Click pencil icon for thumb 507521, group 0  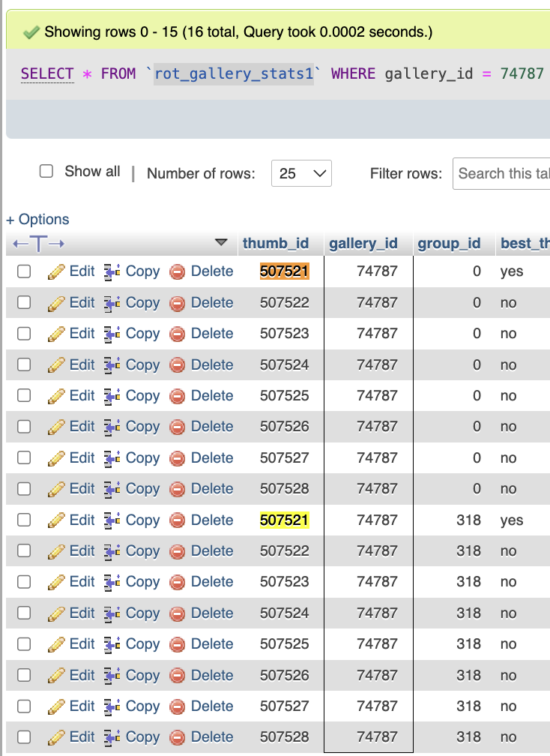[x=56, y=272]
